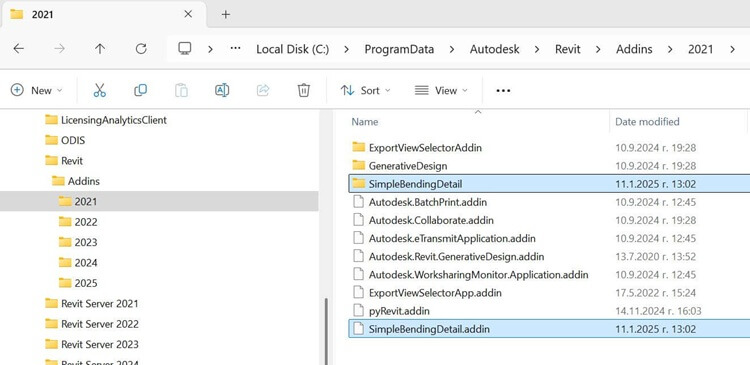This screenshot has width=750, height=365.
Task: Delete selected items with trash icon
Action: click(304, 90)
